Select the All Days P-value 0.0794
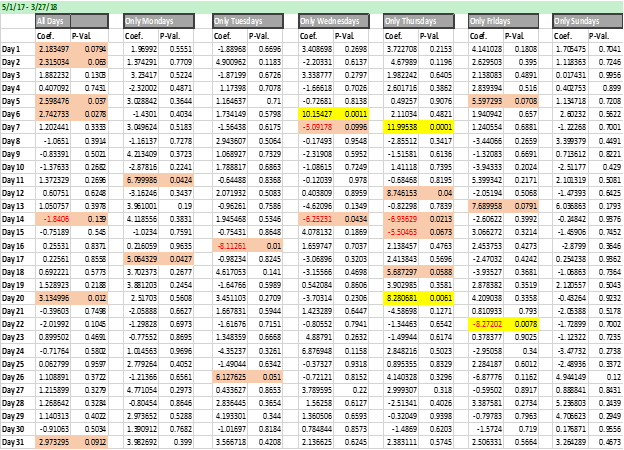This screenshot has height=450, width=624. click(89, 49)
